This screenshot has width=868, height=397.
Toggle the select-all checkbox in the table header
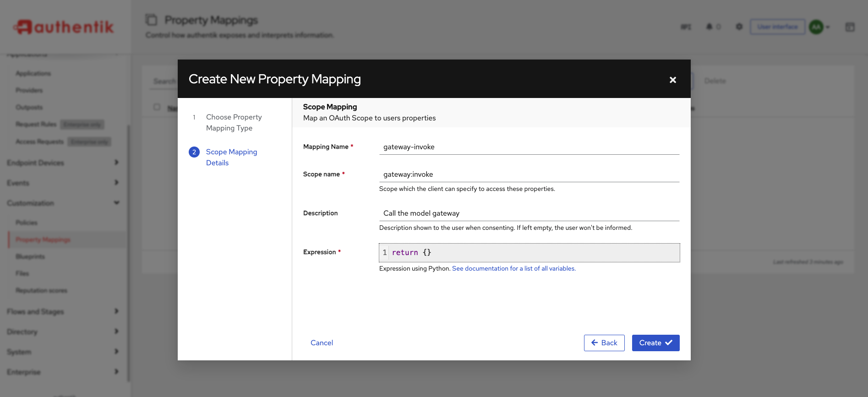coord(157,107)
